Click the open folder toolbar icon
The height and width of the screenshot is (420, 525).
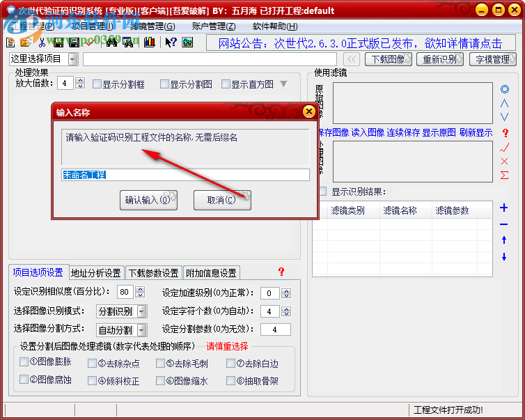(x=26, y=42)
